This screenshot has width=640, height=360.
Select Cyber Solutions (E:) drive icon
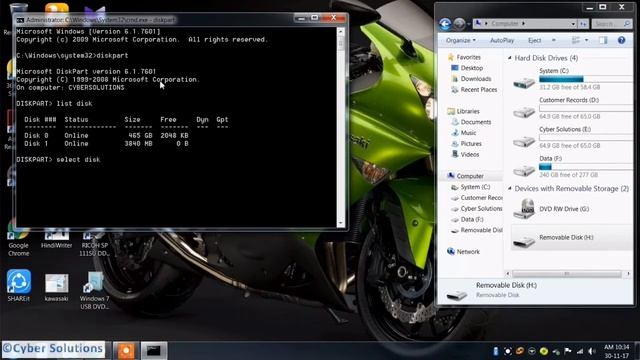(524, 141)
